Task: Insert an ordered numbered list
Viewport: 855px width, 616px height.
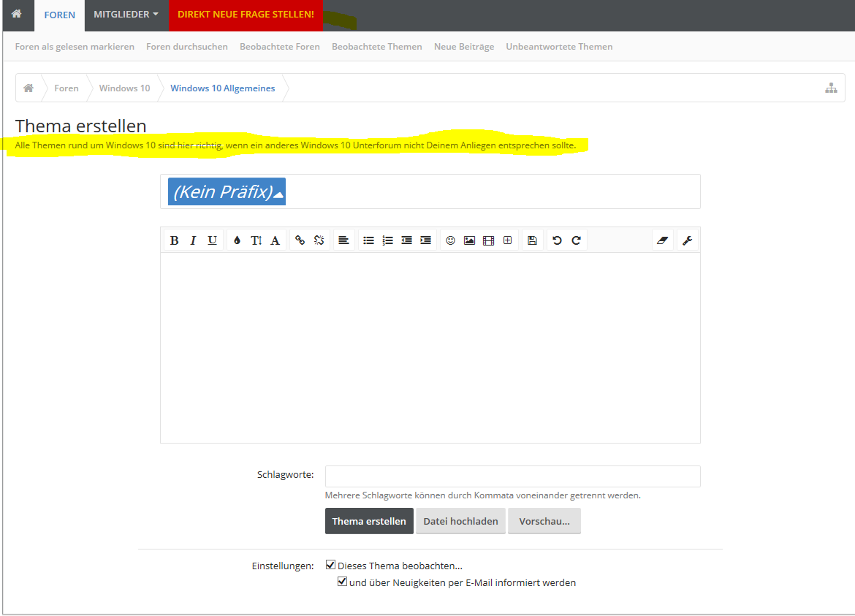Action: pyautogui.click(x=388, y=240)
